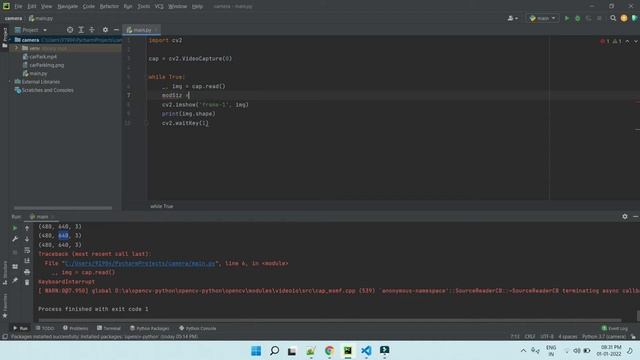Click Collapse All icon in Project panel

point(92,30)
